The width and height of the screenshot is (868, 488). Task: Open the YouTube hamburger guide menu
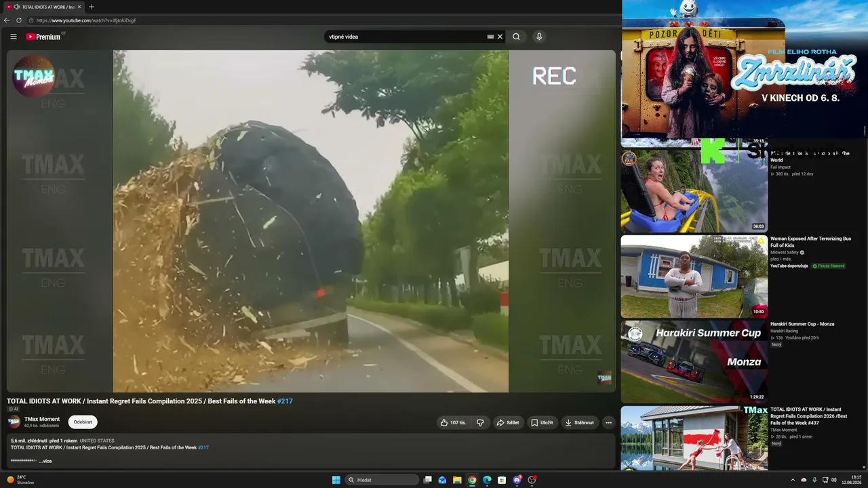[x=13, y=37]
